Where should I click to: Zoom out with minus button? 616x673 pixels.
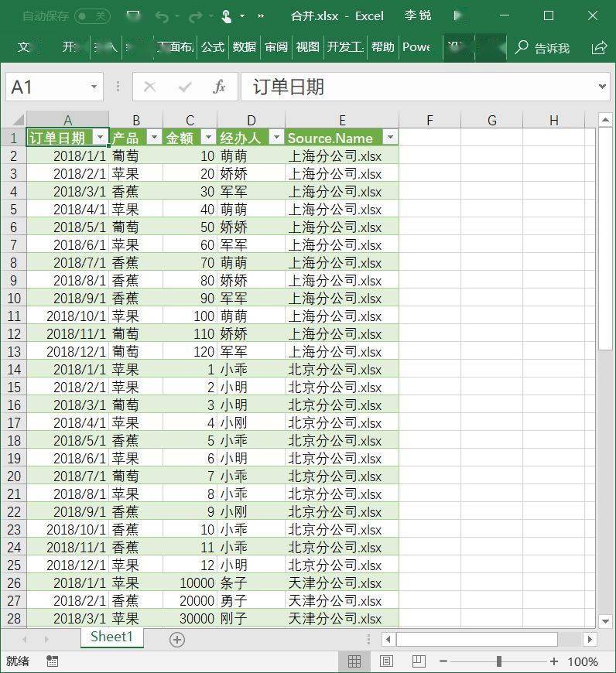tap(443, 661)
